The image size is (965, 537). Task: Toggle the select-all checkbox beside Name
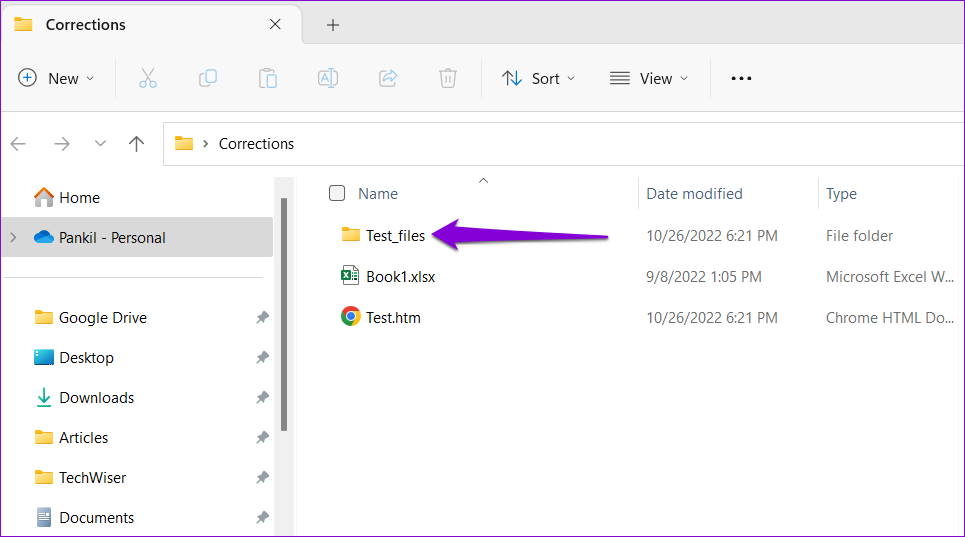pos(337,193)
